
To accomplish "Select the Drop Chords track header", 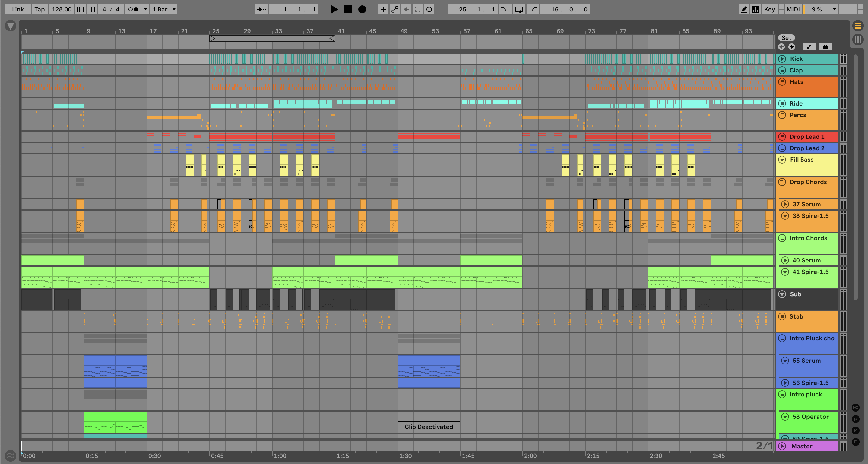I will [807, 187].
